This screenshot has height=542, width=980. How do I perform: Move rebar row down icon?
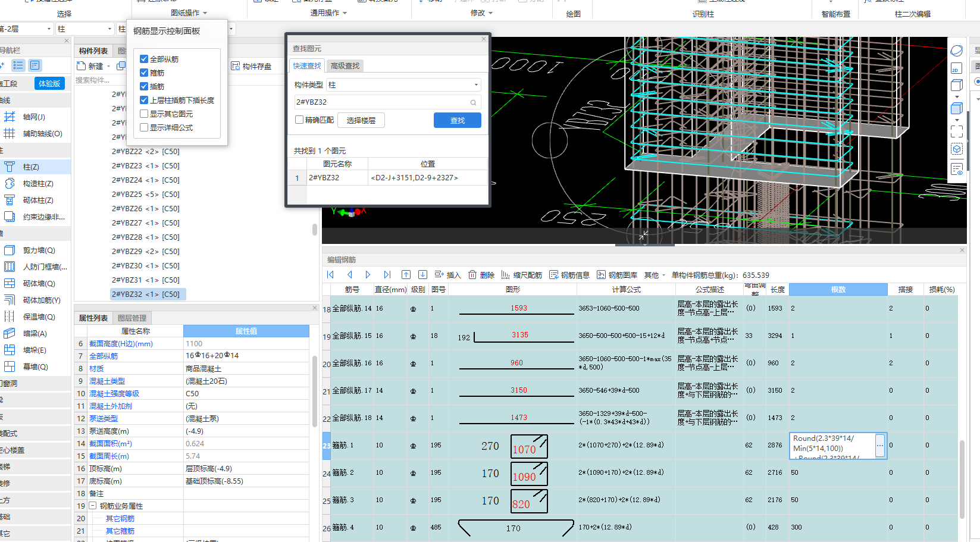click(422, 275)
